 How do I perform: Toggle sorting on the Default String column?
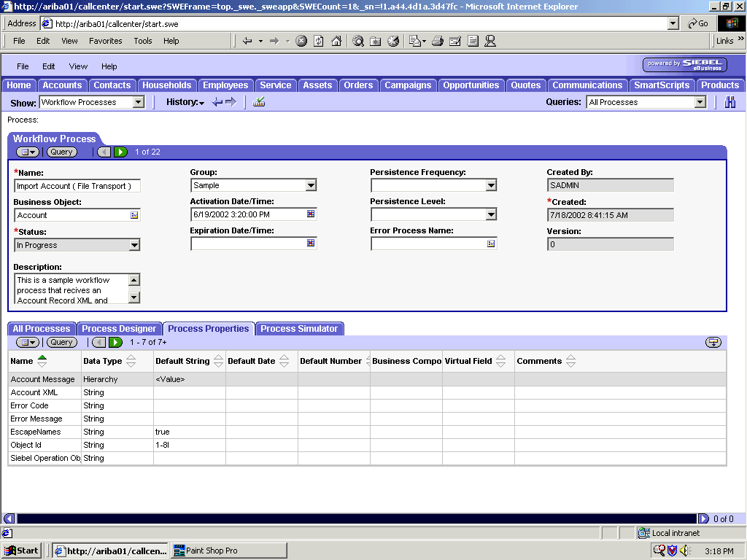[220, 360]
